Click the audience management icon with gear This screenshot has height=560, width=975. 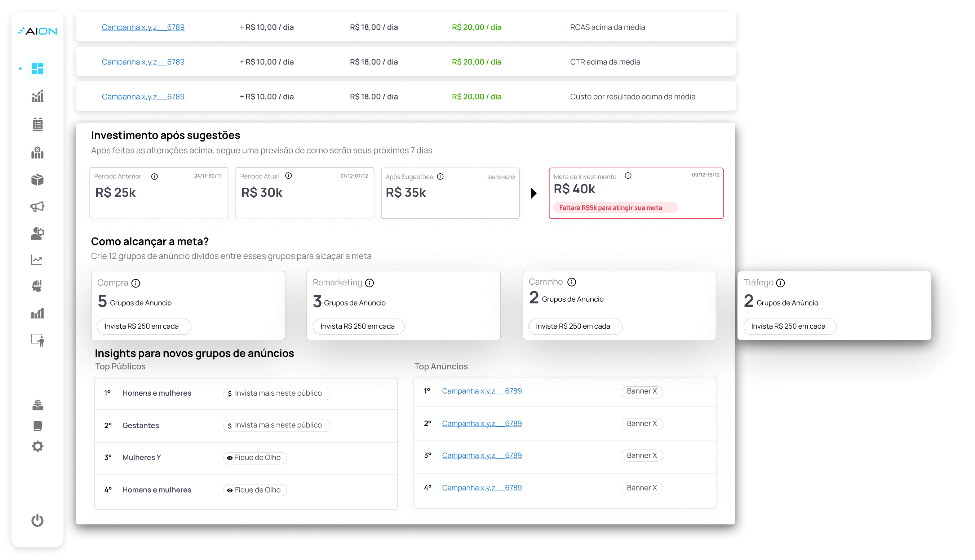pos(37,234)
